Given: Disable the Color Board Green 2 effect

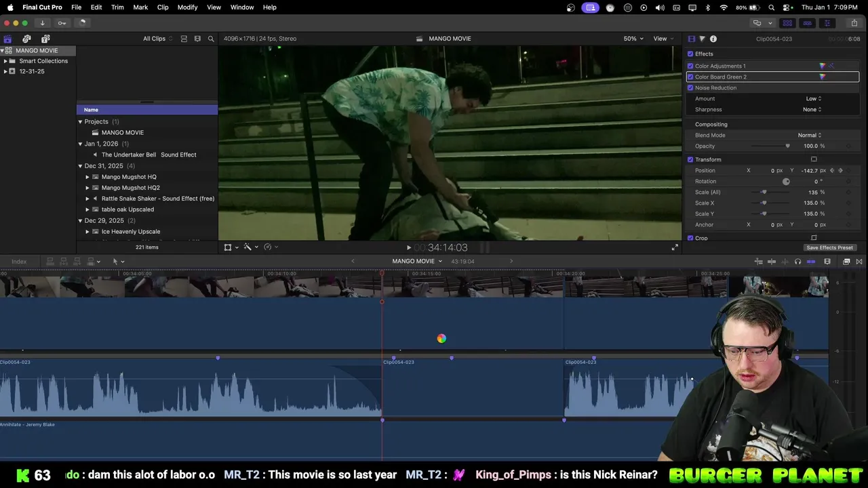Looking at the screenshot, I should pyautogui.click(x=690, y=77).
